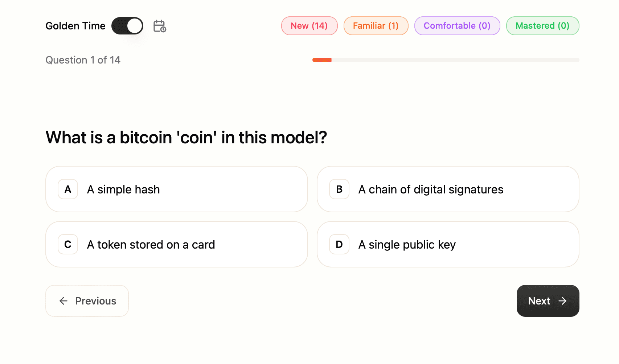The height and width of the screenshot is (364, 619).
Task: Click the letter B option badge
Action: 339,189
